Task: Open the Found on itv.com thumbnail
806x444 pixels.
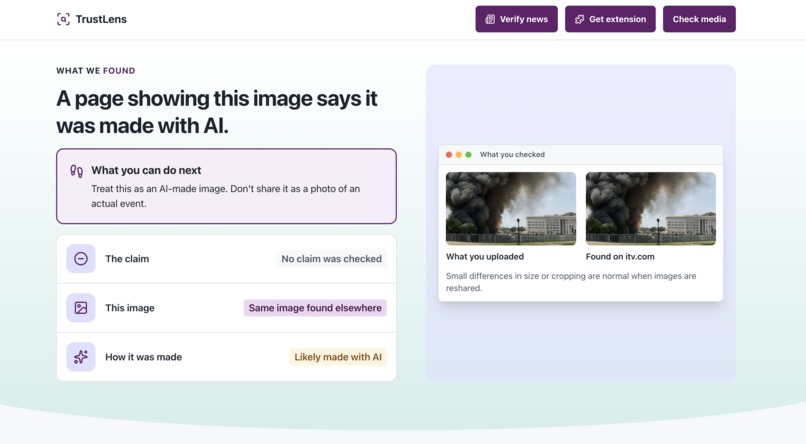Action: click(x=651, y=208)
